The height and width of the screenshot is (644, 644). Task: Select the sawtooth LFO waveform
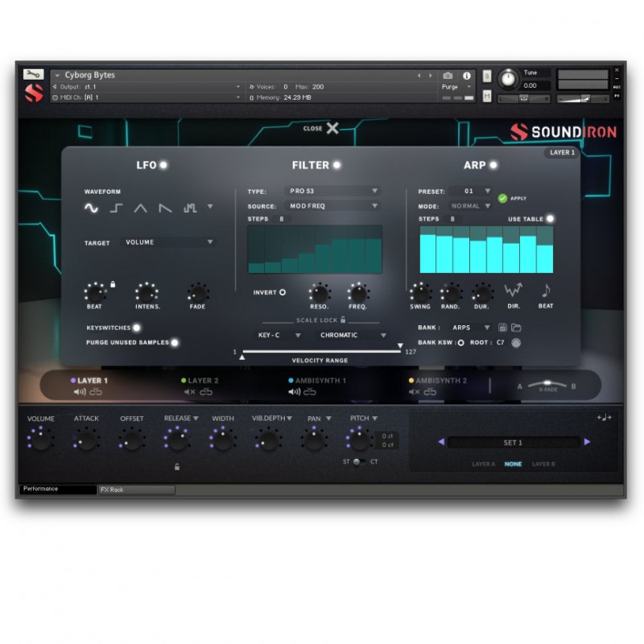[x=166, y=209]
